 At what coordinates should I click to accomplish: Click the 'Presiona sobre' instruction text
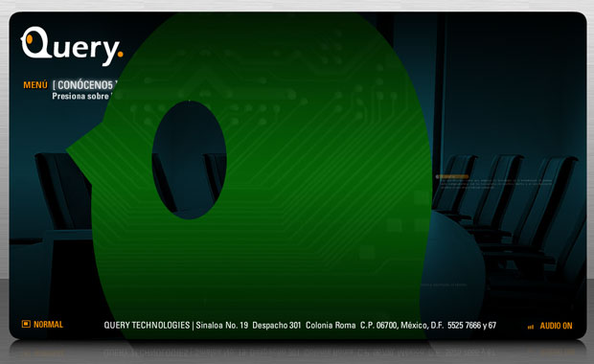pyautogui.click(x=80, y=96)
